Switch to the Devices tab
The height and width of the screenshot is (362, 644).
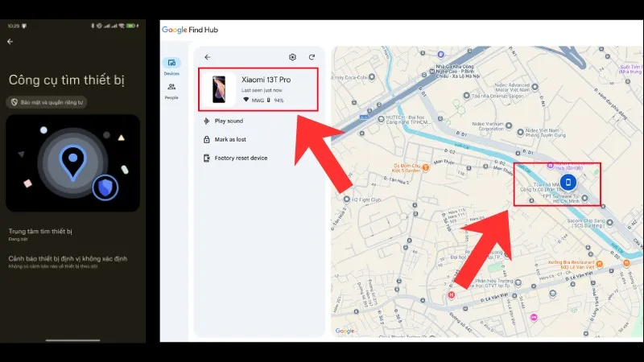pos(171,66)
